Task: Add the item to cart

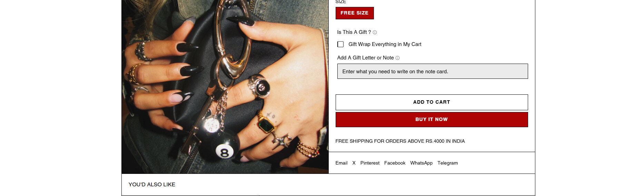Action: (432, 102)
